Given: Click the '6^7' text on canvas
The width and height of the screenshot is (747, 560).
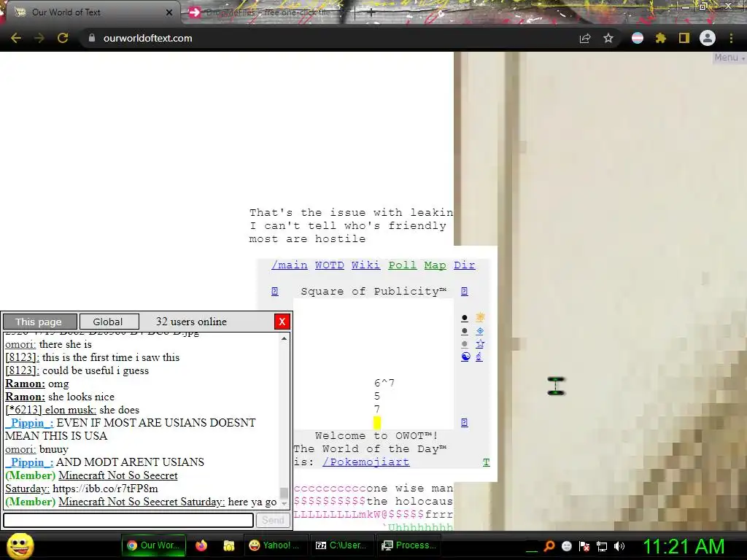Looking at the screenshot, I should click(x=384, y=383).
